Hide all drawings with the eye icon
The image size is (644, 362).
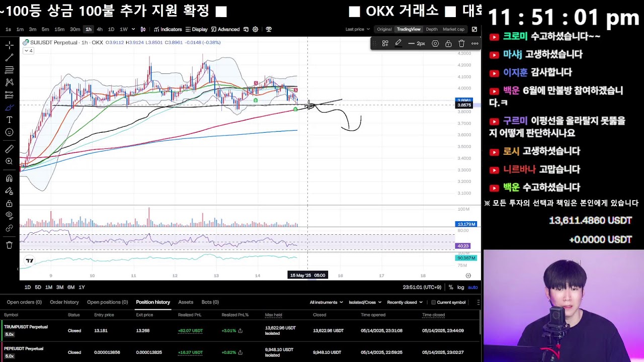click(9, 215)
